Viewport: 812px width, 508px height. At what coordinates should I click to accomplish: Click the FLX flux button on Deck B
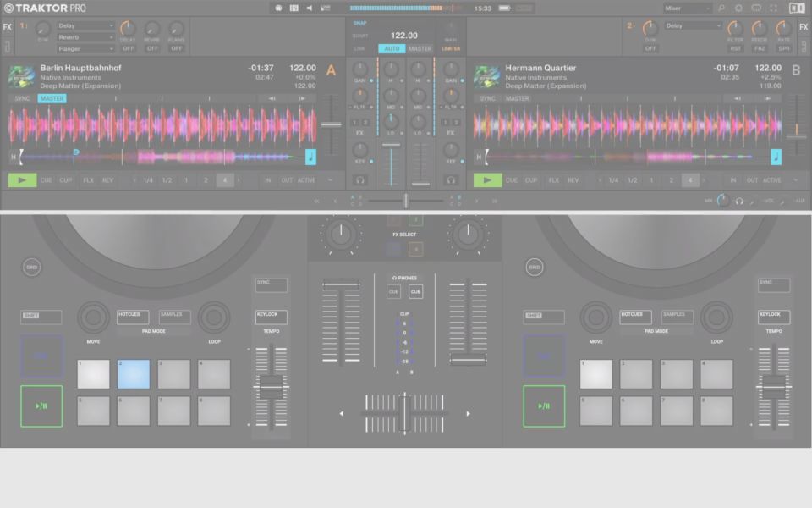point(553,180)
